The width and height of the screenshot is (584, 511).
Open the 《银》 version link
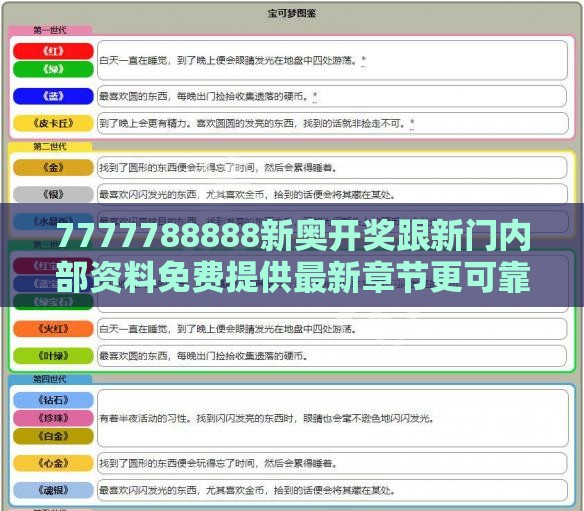click(x=53, y=194)
